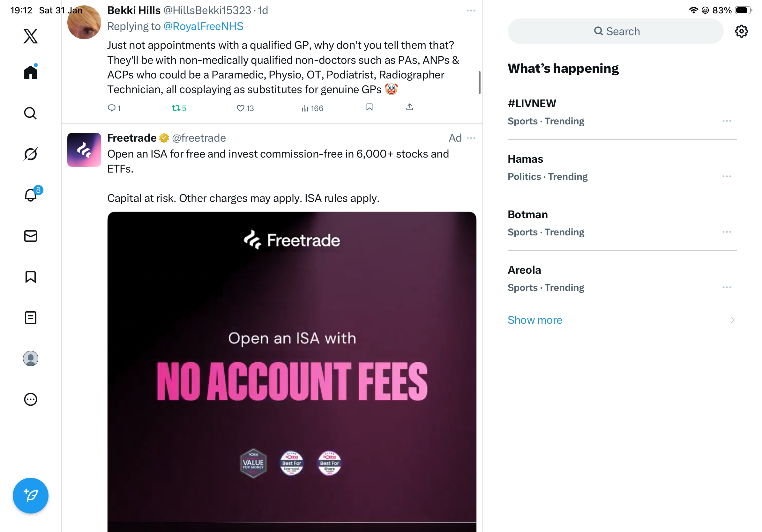Open more options for Freetrade ad
This screenshot has width=762, height=532.
coord(471,138)
